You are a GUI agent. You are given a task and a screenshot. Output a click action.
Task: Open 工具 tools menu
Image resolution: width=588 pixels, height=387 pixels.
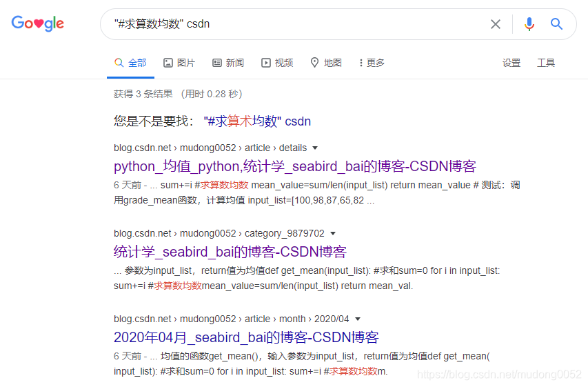[x=546, y=63]
